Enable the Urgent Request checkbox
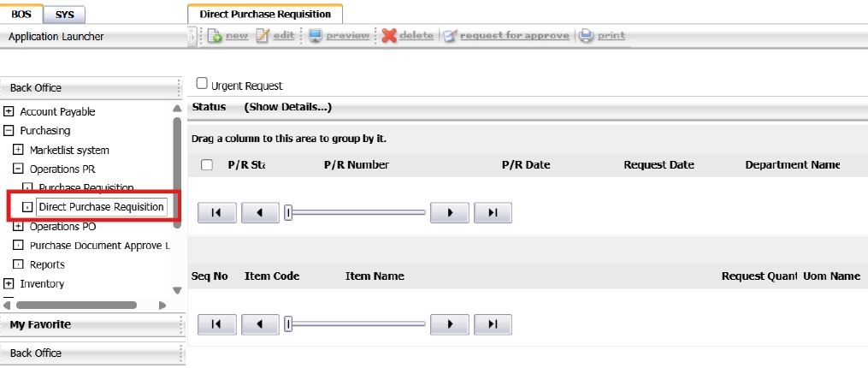The image size is (868, 368). point(202,84)
